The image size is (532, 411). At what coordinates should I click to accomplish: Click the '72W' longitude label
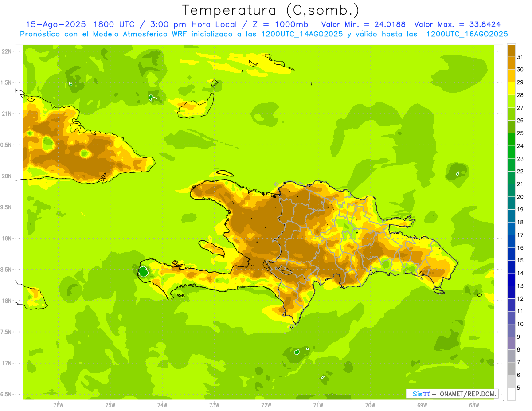(266, 405)
